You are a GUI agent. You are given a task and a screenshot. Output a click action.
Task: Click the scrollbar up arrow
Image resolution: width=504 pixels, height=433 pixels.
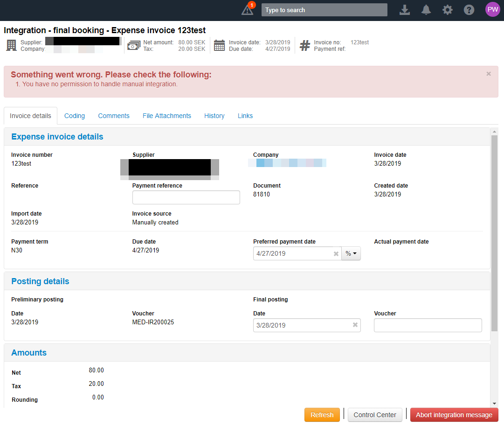tap(494, 132)
